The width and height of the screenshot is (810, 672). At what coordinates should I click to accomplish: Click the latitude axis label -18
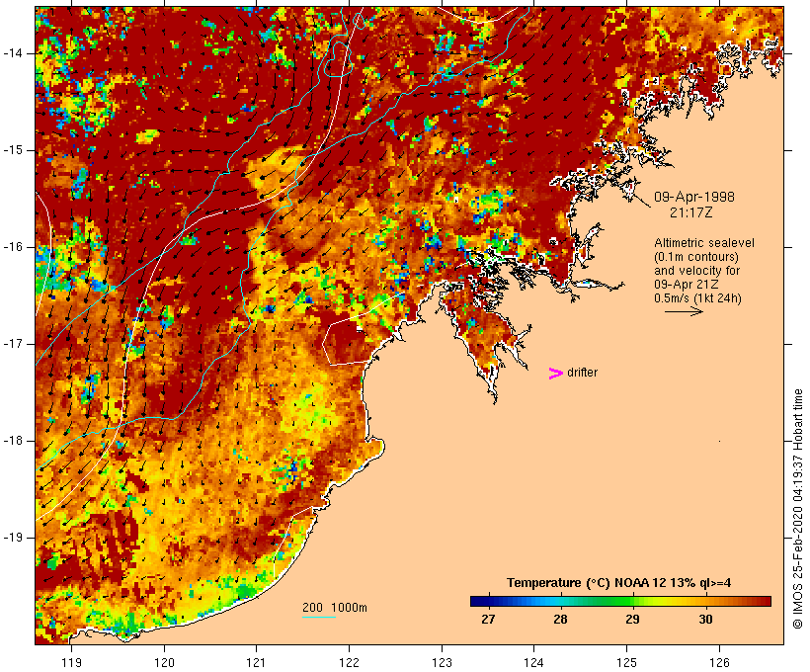tap(13, 441)
